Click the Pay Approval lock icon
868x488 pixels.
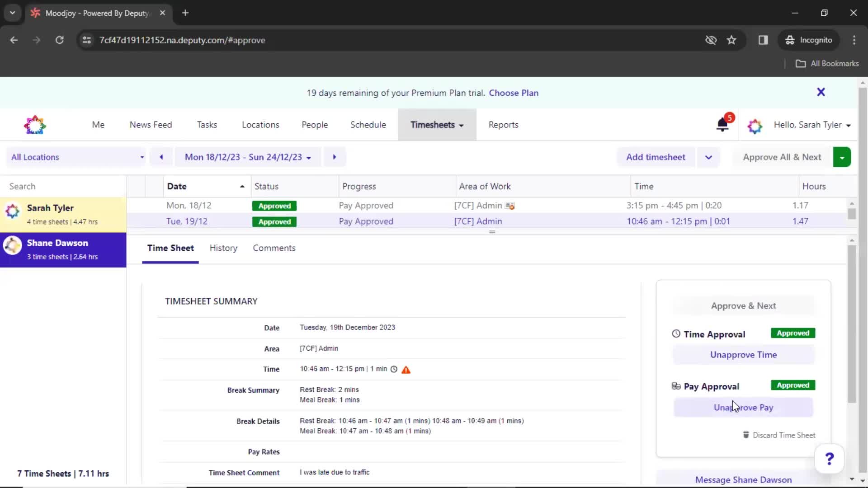point(675,386)
